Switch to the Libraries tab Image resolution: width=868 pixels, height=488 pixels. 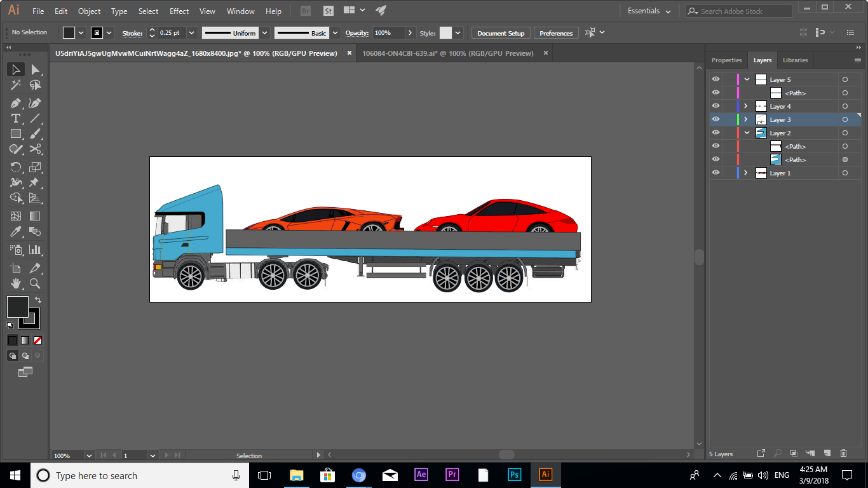point(795,60)
